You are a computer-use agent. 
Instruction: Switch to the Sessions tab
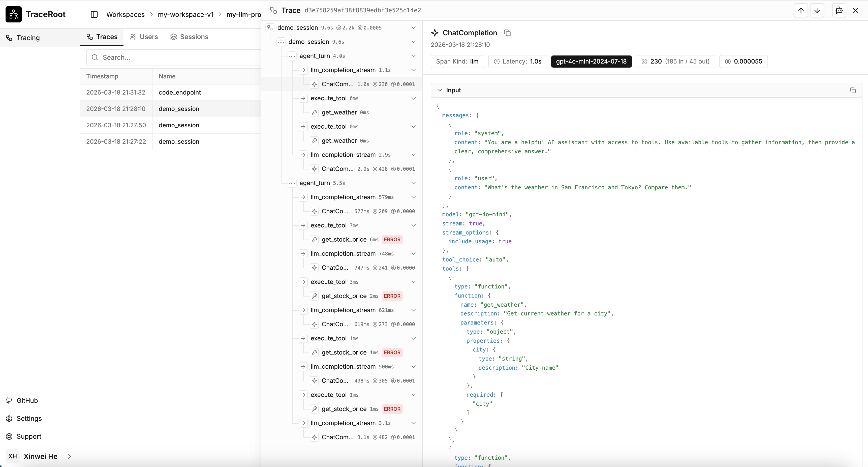tap(189, 37)
